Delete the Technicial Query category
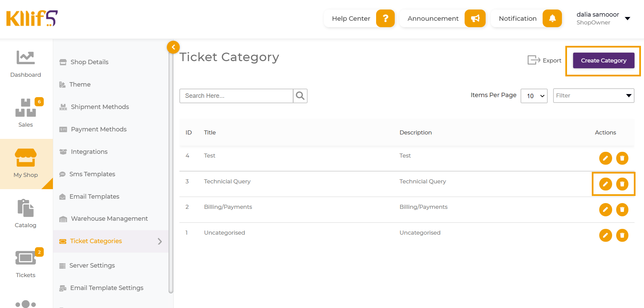The height and width of the screenshot is (308, 644). [x=622, y=184]
